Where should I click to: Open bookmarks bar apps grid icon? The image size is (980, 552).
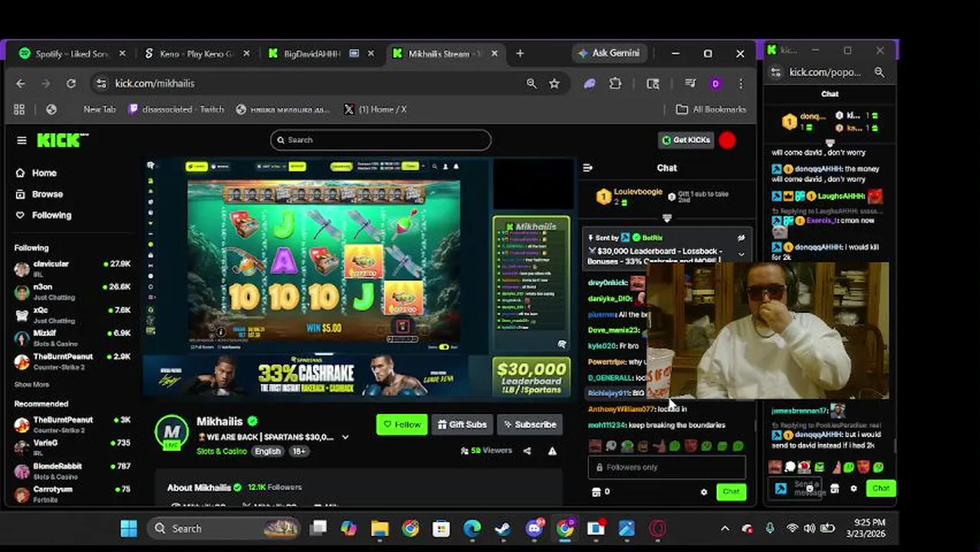tap(19, 110)
